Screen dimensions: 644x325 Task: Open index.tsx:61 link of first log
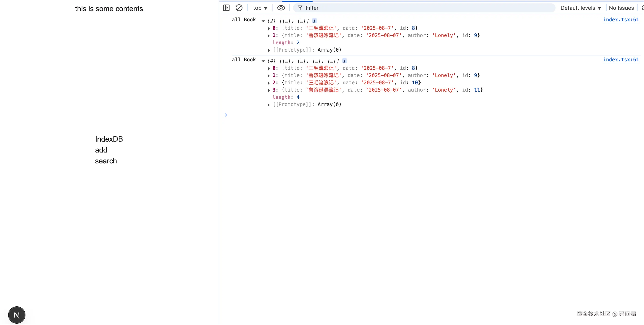(621, 20)
